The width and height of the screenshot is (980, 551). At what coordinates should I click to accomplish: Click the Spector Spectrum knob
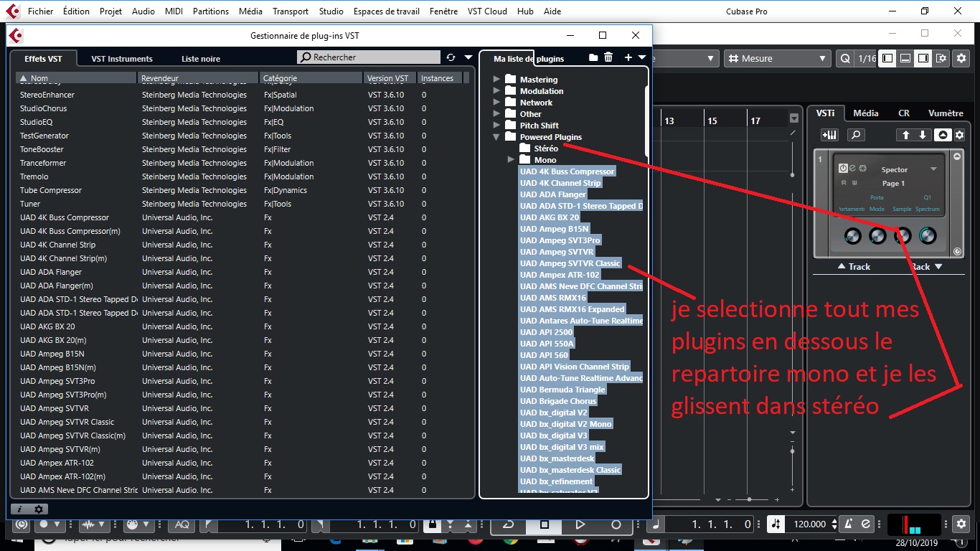(928, 235)
